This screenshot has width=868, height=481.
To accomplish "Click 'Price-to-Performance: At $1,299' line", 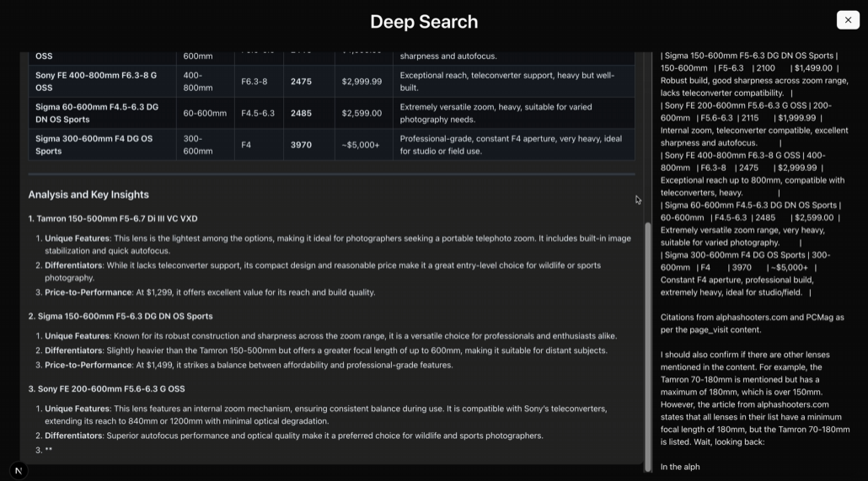I will click(210, 291).
